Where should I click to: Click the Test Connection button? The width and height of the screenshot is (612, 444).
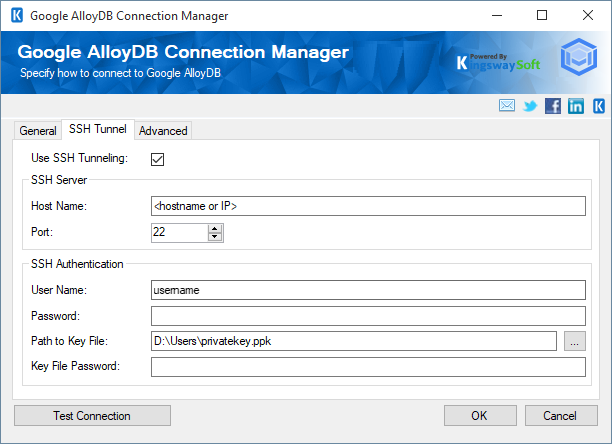[x=92, y=416]
